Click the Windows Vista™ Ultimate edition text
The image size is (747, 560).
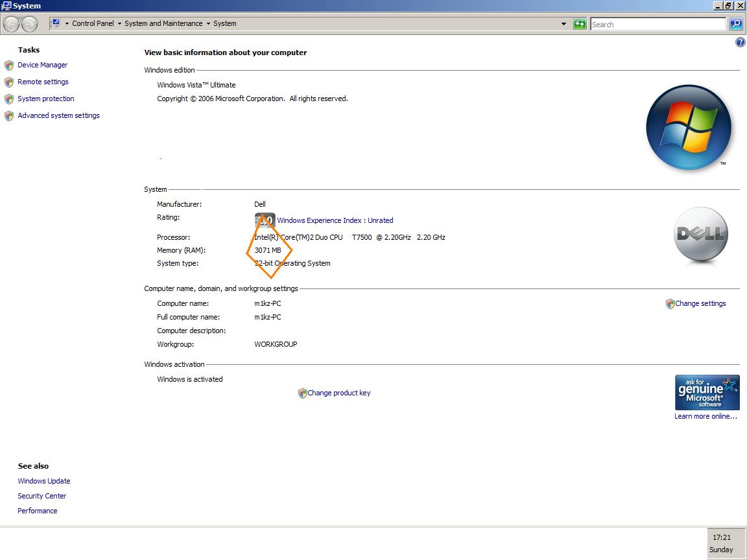tap(196, 85)
